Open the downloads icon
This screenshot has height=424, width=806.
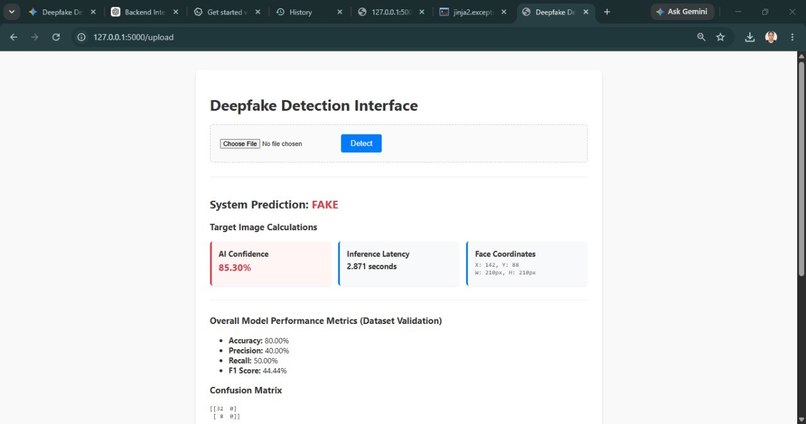(750, 37)
